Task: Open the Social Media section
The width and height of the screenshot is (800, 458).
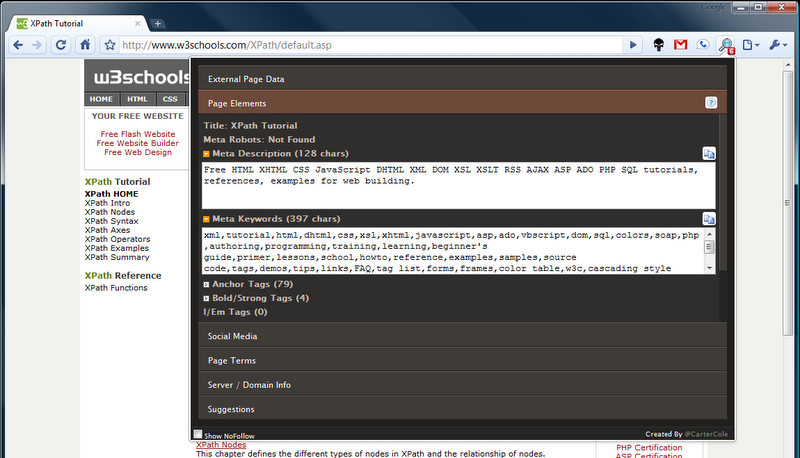Action: point(462,336)
